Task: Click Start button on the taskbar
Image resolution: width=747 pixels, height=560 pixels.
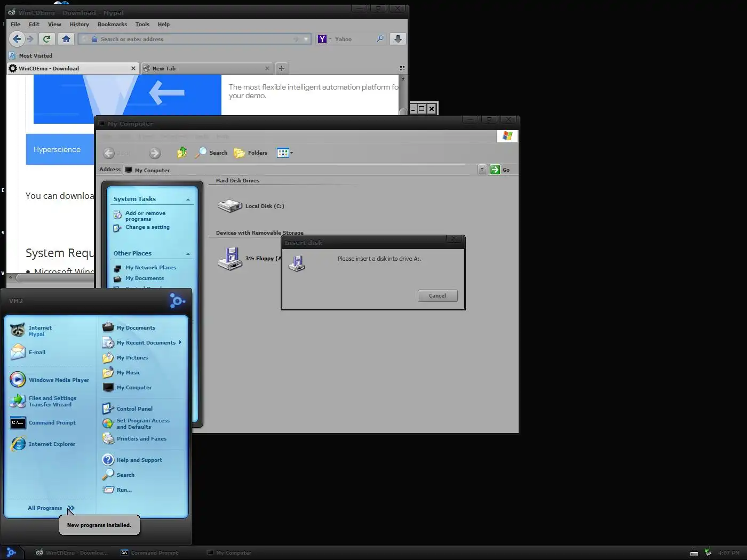Action: 11,553
